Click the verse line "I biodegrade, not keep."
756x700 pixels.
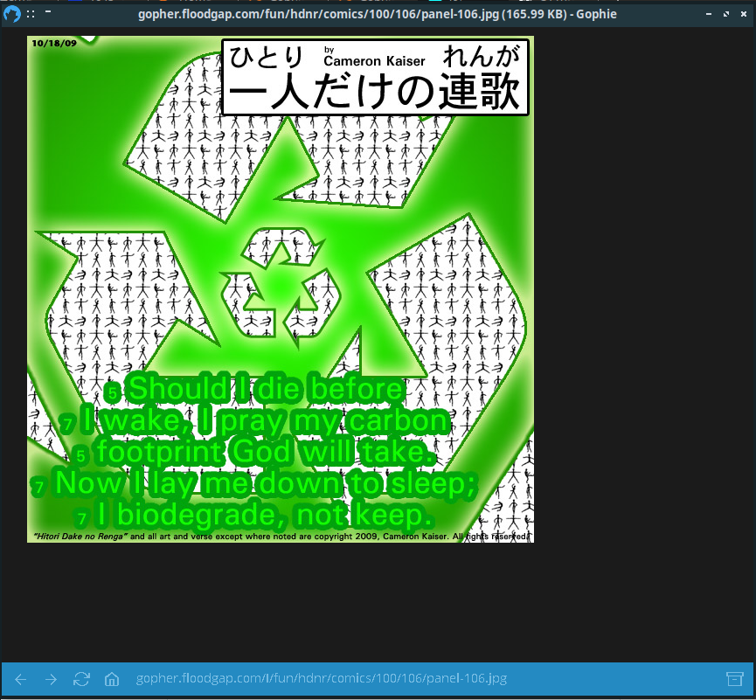click(x=264, y=515)
